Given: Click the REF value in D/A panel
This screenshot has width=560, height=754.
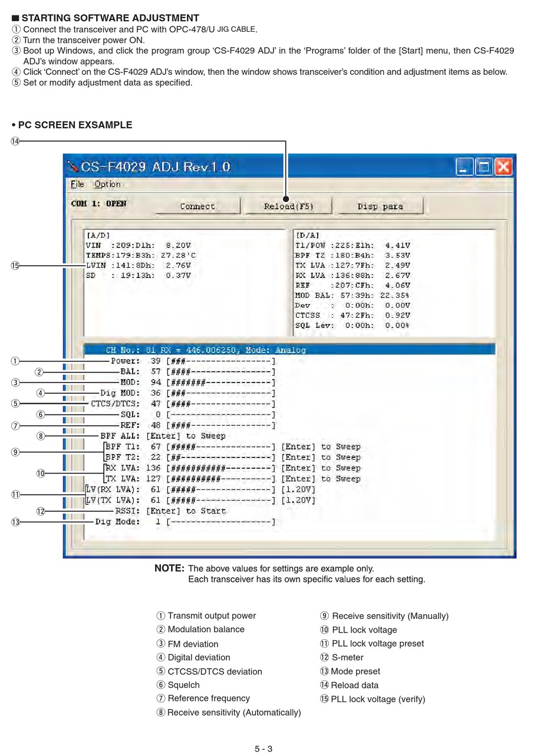Looking at the screenshot, I should 353,285.
